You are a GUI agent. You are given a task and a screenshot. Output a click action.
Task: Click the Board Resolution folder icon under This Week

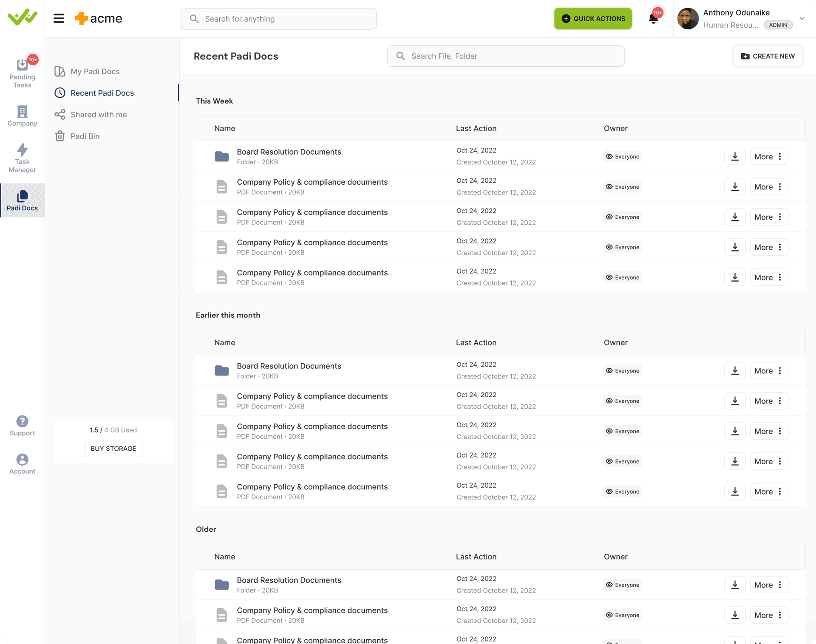[222, 157]
